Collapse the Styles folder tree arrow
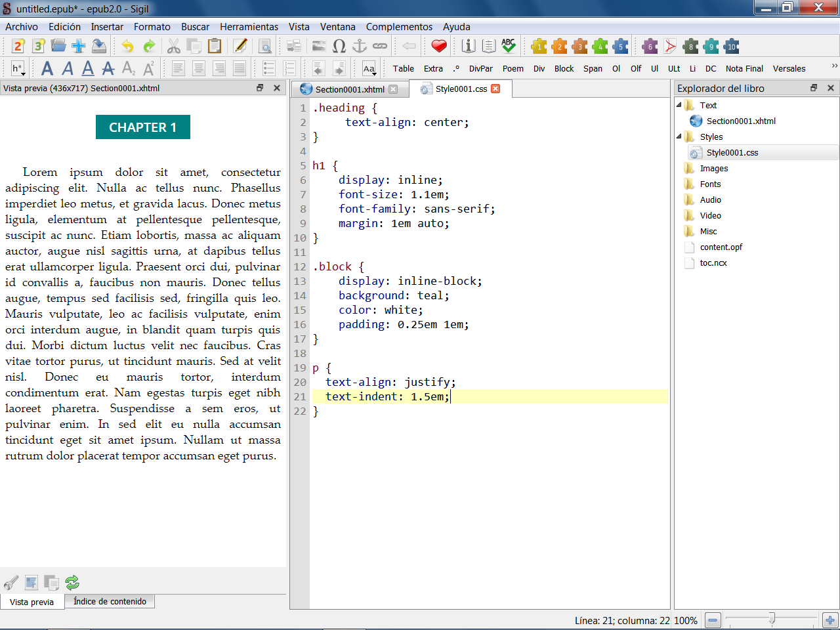 click(679, 136)
